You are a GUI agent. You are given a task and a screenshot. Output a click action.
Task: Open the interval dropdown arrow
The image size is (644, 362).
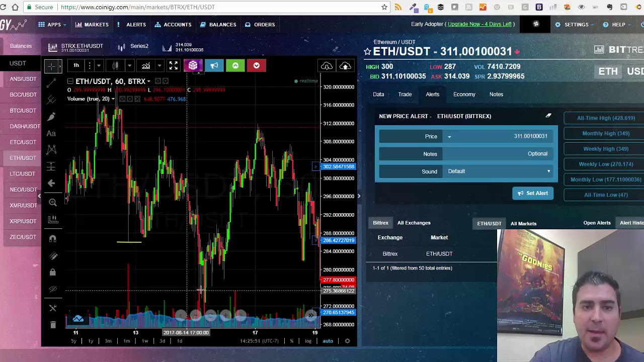(x=99, y=65)
